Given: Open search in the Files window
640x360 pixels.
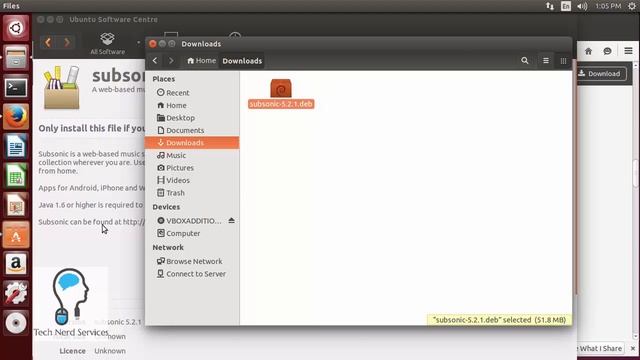Looking at the screenshot, I should (524, 61).
